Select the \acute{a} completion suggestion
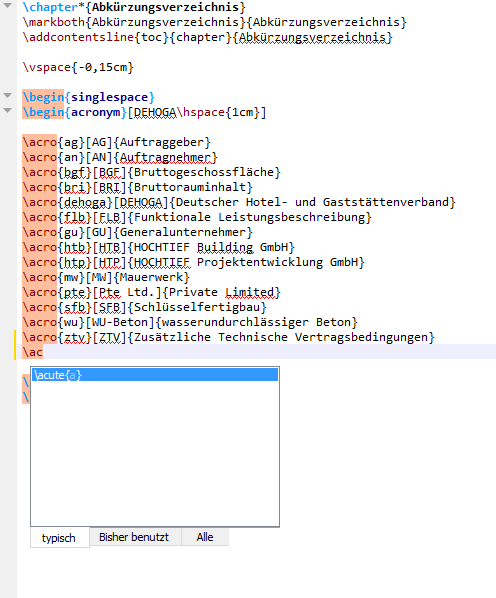This screenshot has height=598, width=496. tap(155, 375)
